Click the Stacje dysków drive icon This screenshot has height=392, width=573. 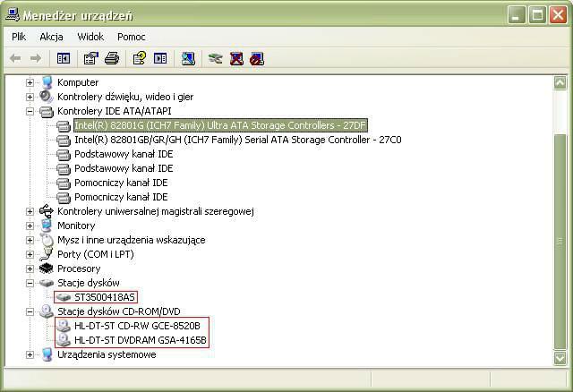47,283
